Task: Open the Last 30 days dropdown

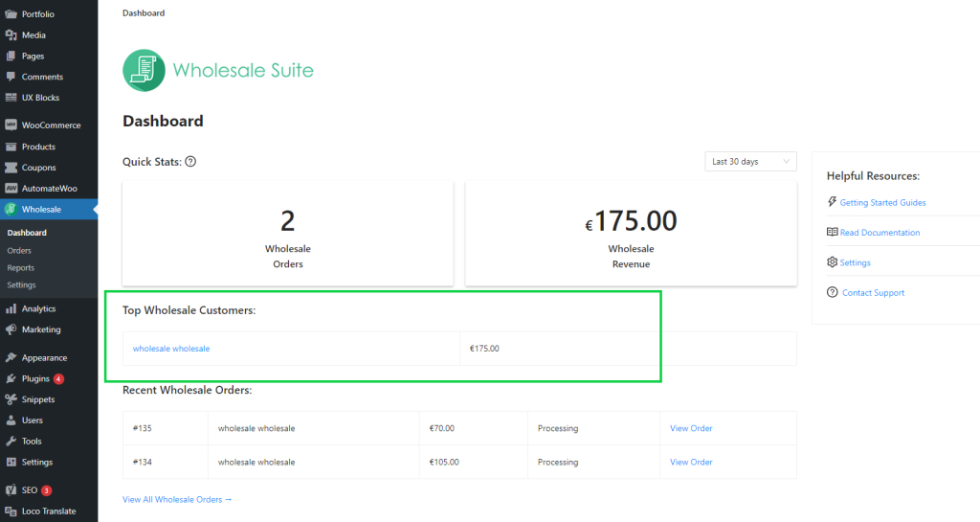Action: click(750, 162)
